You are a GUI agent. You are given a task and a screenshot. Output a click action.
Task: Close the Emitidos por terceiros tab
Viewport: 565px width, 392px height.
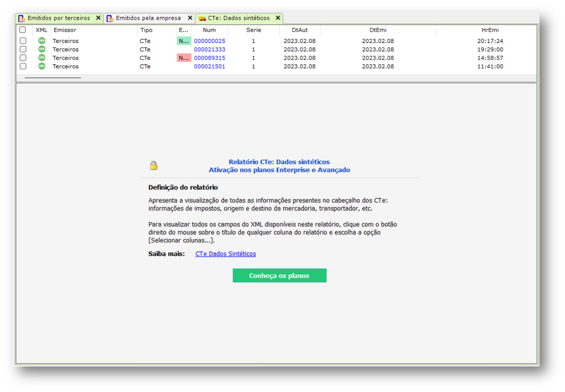coord(98,18)
